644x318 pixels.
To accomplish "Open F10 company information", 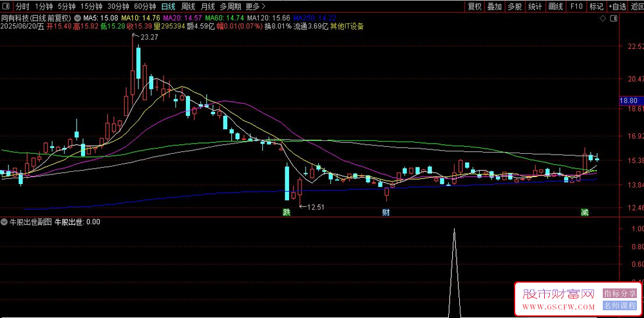I will pyautogui.click(x=576, y=6).
